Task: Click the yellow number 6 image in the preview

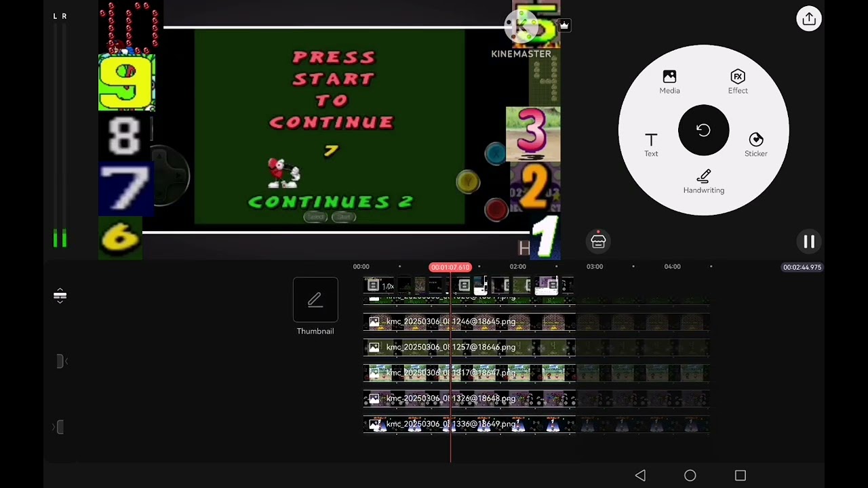Action: point(121,237)
